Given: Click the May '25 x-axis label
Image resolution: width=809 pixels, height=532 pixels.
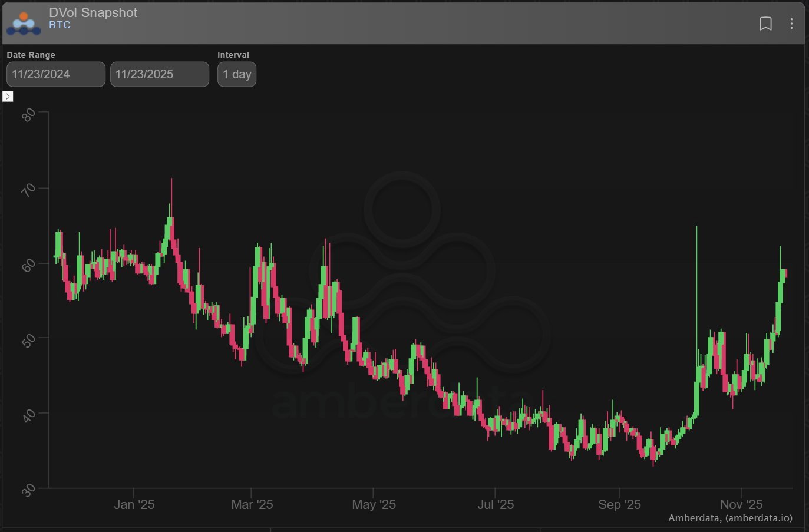Looking at the screenshot, I should tap(374, 504).
